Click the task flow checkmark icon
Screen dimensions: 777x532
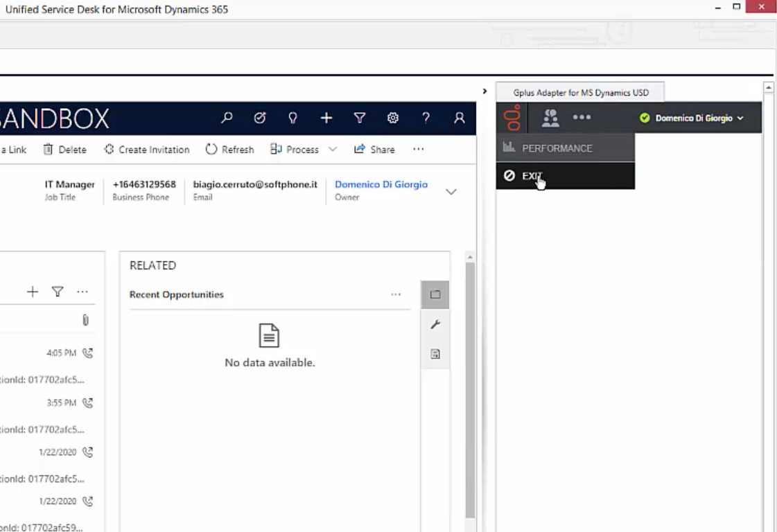(260, 118)
